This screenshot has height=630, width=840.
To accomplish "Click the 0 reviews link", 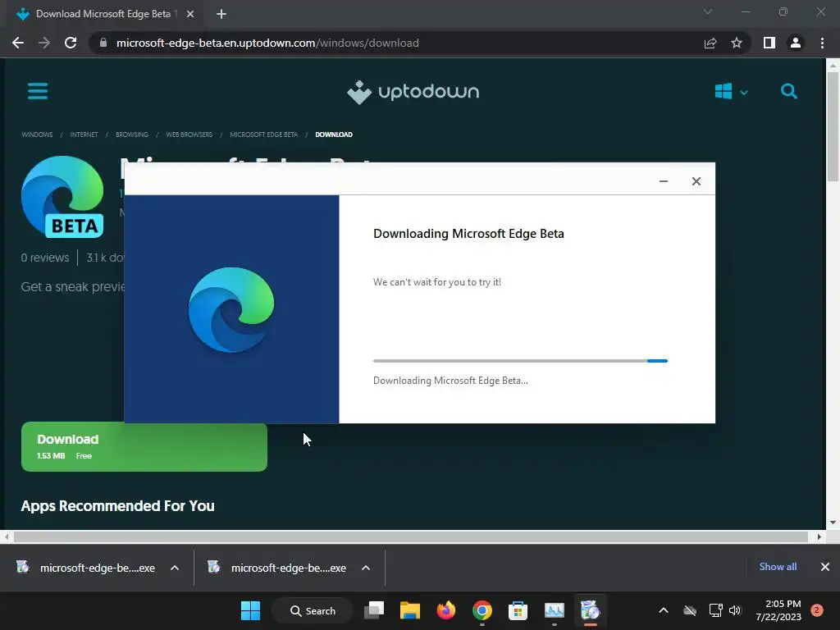I will click(45, 258).
